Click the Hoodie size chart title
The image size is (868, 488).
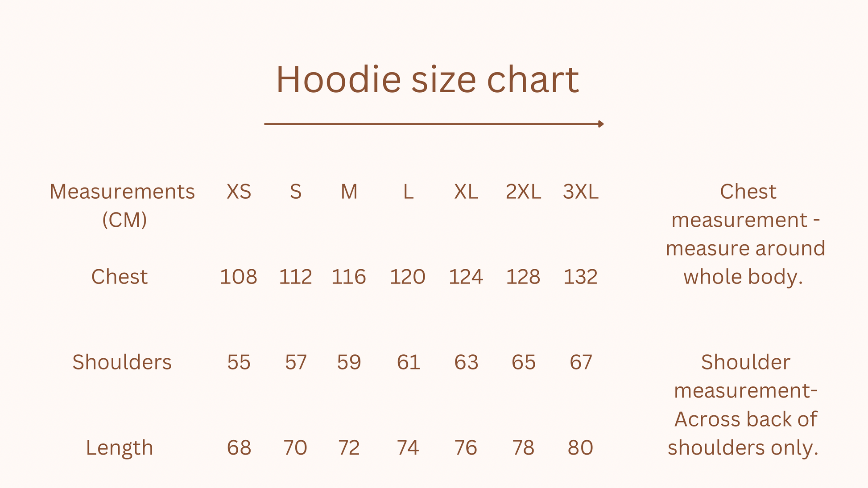coord(427,80)
